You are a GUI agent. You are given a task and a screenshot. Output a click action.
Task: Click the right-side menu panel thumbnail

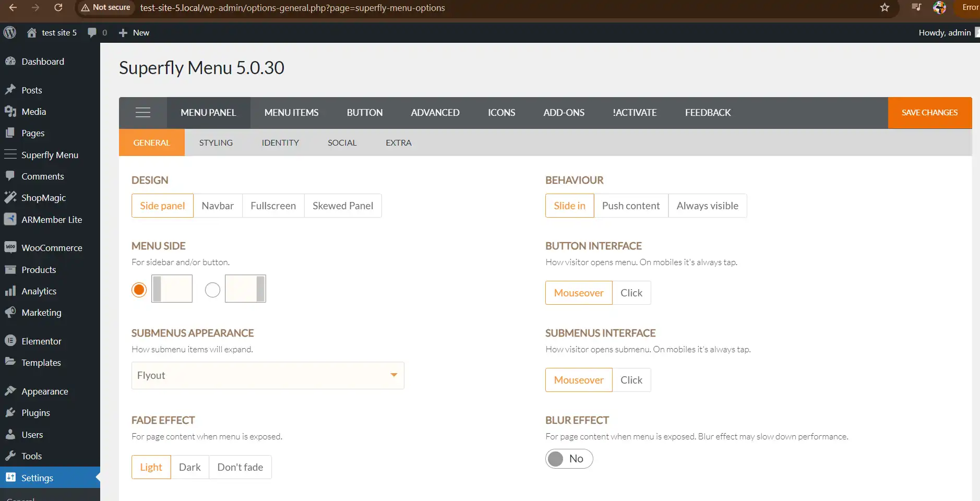coord(245,289)
